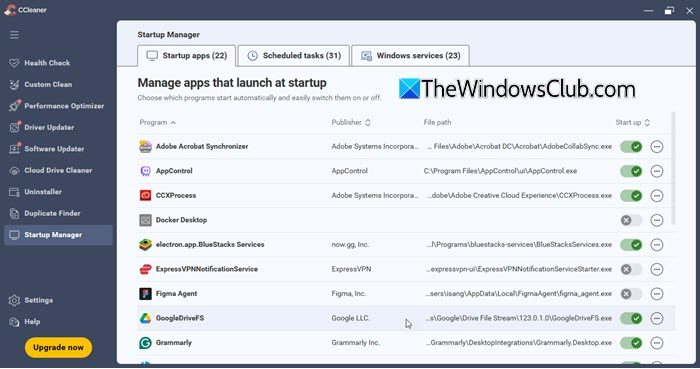Click the Docker Desktop app icon

pos(145,220)
